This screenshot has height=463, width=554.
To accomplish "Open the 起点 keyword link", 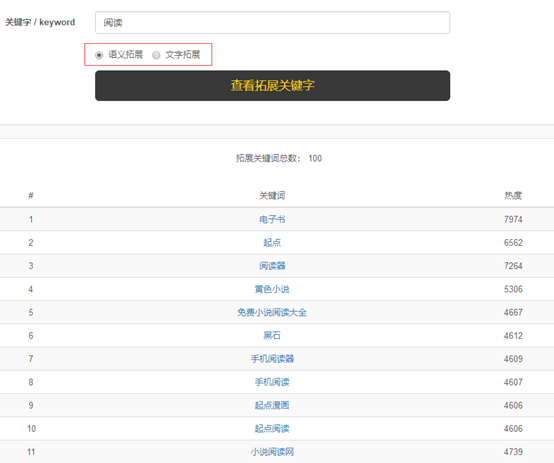I will click(x=272, y=243).
